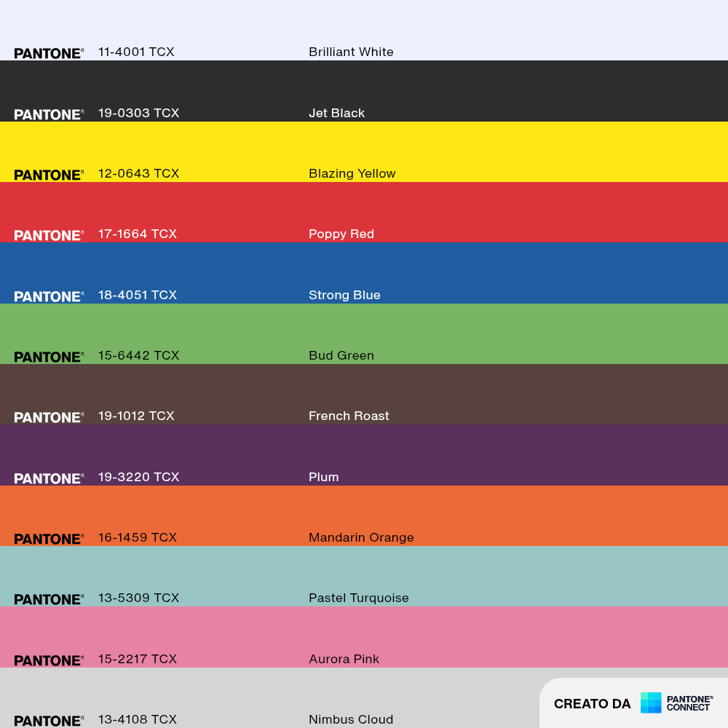Click the PANTONE logo on Plum row

coord(49,479)
